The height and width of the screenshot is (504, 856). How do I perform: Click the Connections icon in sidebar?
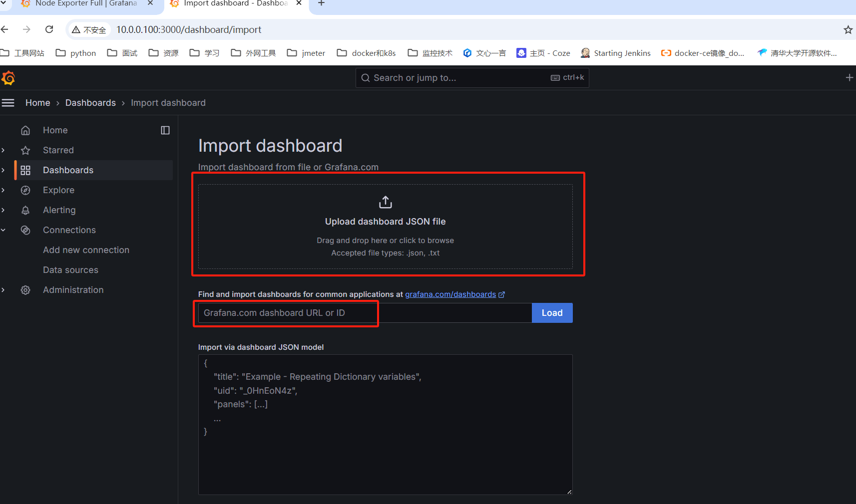[x=25, y=230]
